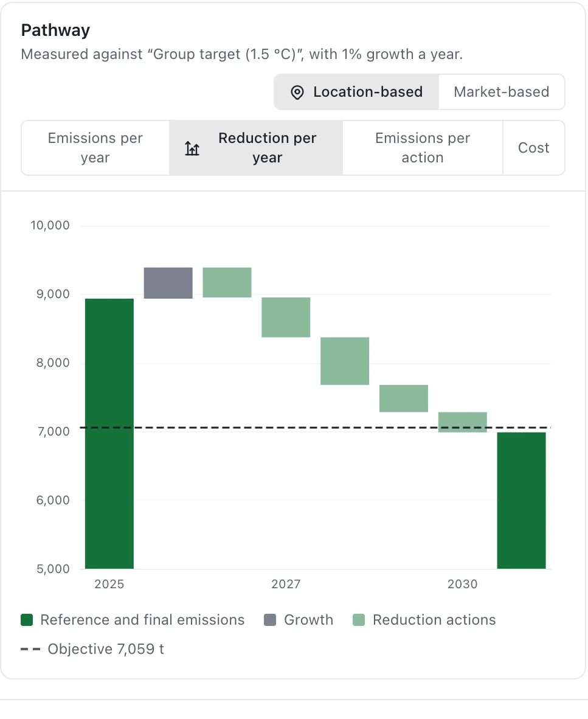Click the gray Growth bar

(x=168, y=283)
